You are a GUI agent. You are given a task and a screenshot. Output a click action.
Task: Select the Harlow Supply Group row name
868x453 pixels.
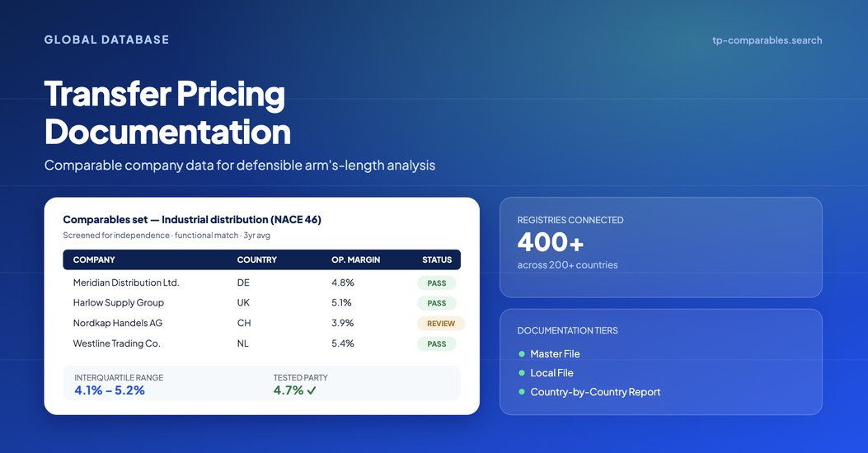[119, 303]
